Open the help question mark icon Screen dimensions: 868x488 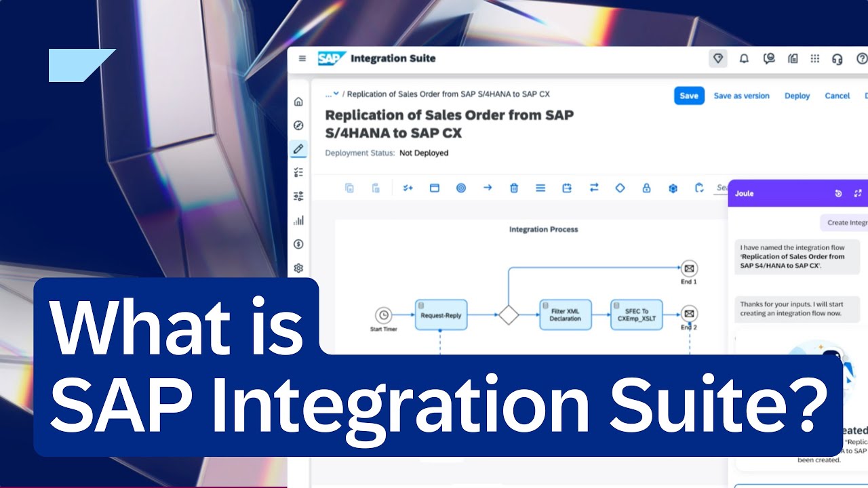coord(862,59)
